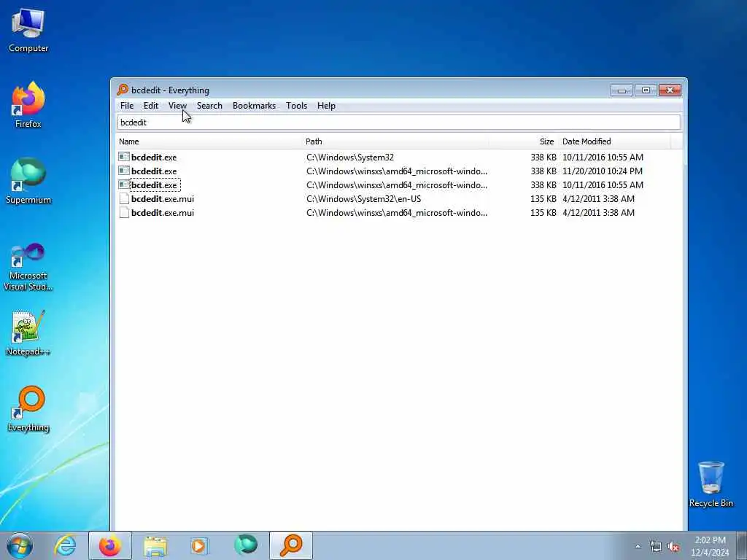Click Show Desktop strip beside clock
This screenshot has height=560, width=747.
(742, 545)
